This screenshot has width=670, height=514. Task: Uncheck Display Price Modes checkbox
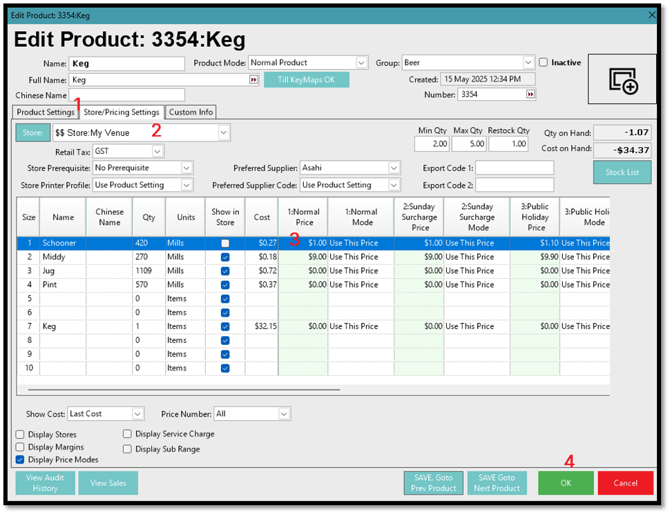(x=21, y=460)
